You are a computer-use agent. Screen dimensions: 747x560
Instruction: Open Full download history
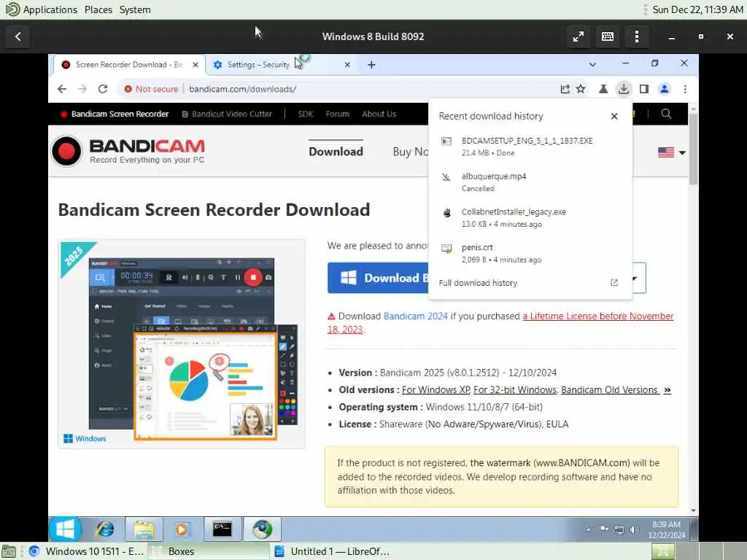click(x=478, y=283)
